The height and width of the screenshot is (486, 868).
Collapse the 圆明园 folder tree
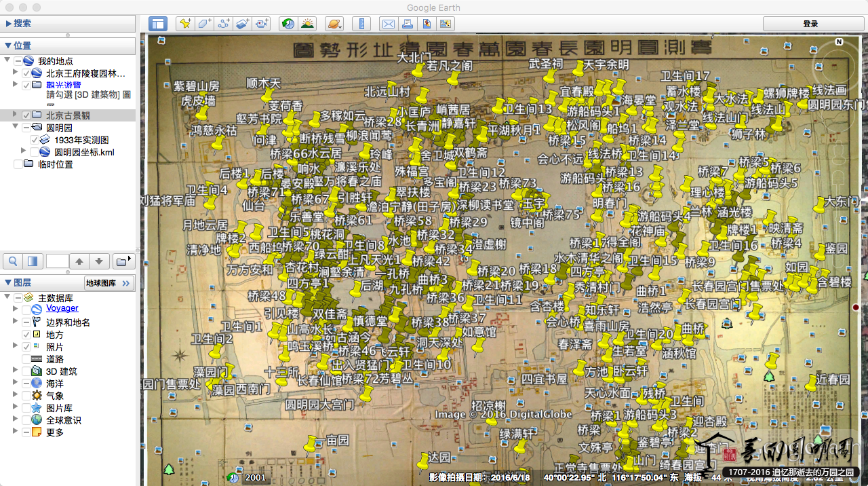(15, 128)
